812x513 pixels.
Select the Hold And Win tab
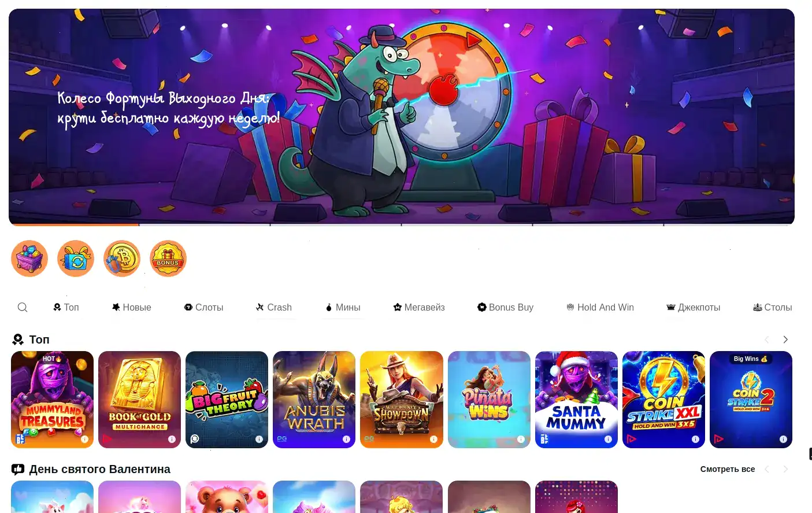point(600,307)
